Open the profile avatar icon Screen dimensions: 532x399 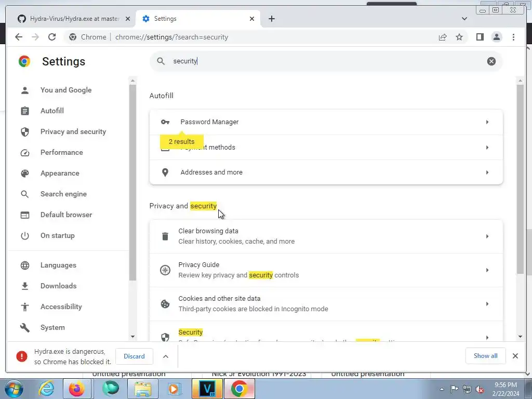click(x=496, y=37)
